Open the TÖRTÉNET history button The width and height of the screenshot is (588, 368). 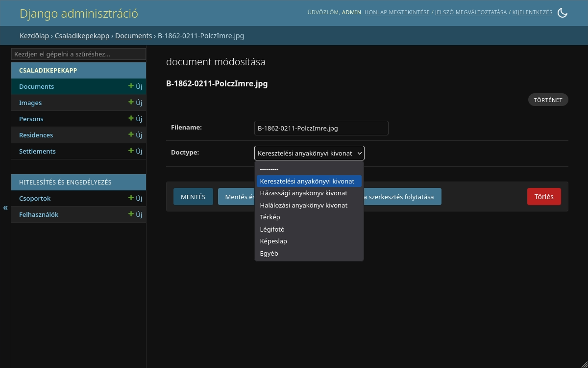[548, 100]
